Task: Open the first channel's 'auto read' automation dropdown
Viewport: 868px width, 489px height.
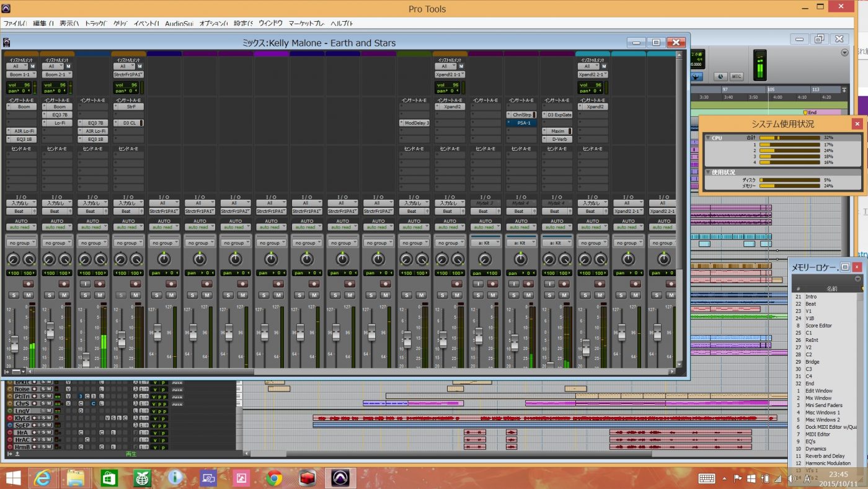Action: [21, 227]
